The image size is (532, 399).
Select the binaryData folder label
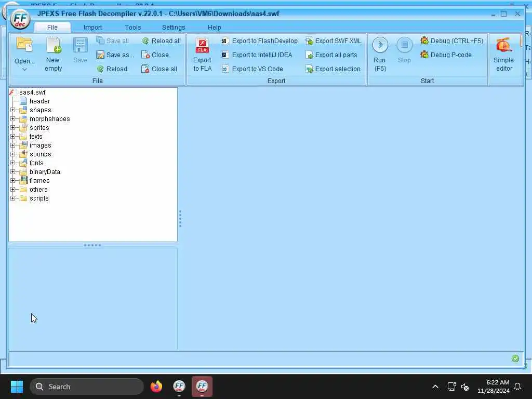45,171
